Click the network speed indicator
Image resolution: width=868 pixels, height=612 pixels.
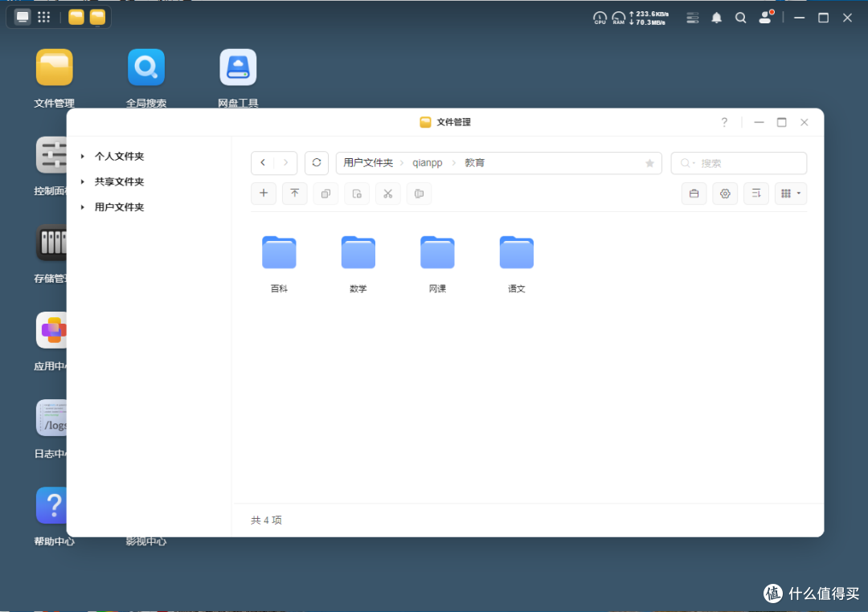tap(649, 18)
